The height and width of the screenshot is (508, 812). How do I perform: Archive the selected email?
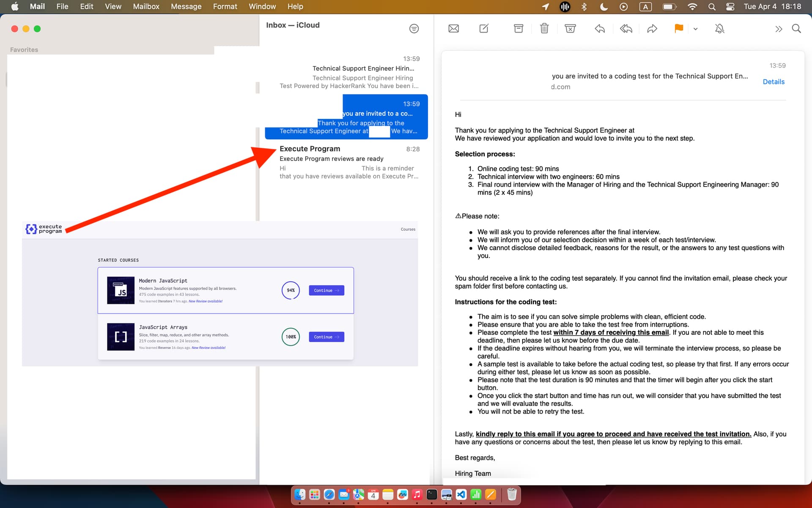[518, 29]
